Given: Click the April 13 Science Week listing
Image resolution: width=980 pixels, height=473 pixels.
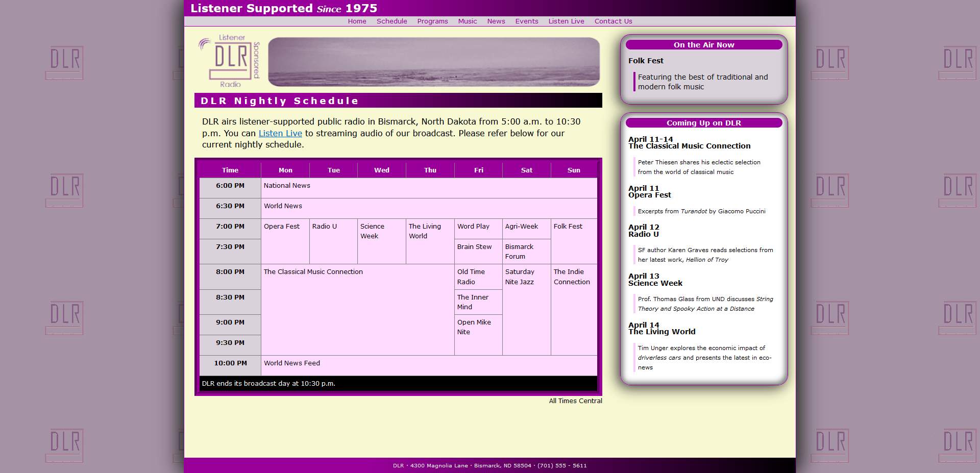Looking at the screenshot, I should [655, 280].
